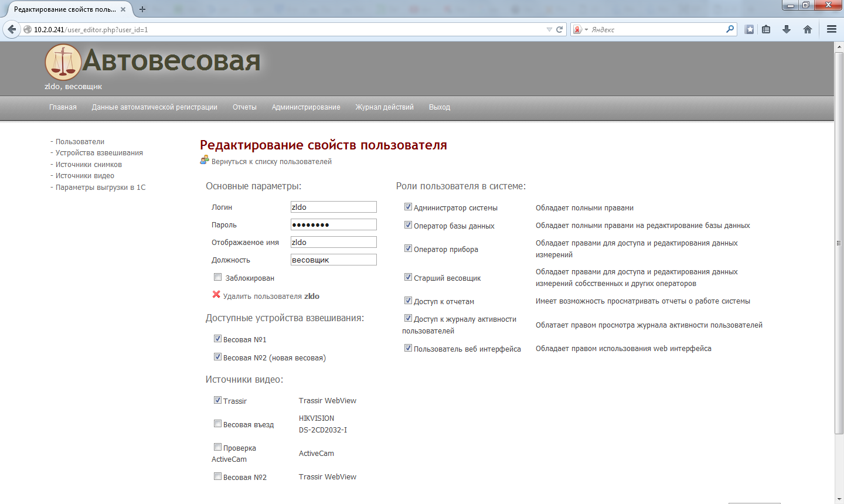
Task: Open the downloads arrow icon
Action: pos(787,29)
